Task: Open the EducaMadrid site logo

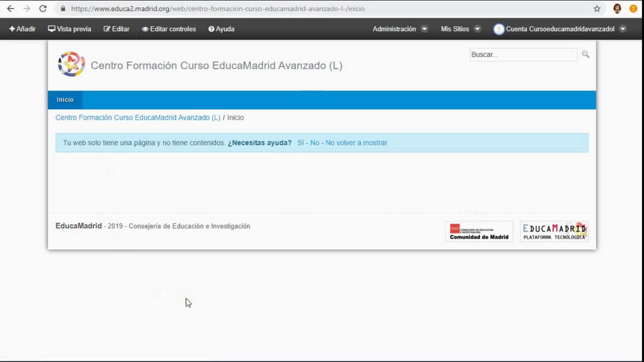Action: tap(71, 64)
